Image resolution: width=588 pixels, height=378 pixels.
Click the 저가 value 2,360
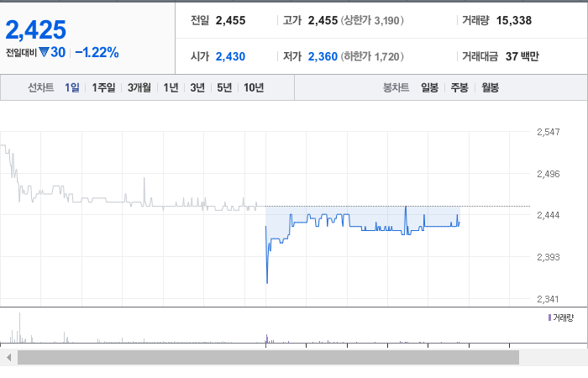click(323, 56)
